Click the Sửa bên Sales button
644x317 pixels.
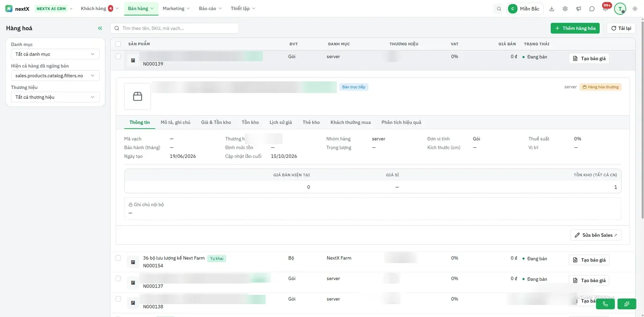596,235
